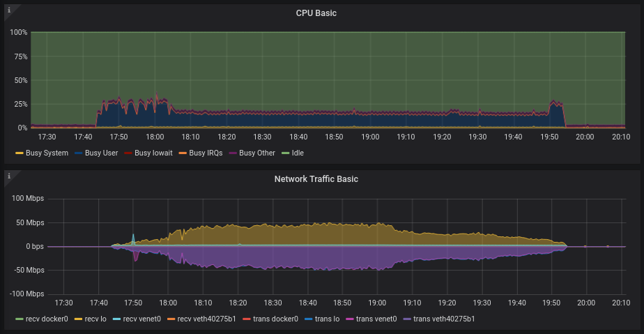Click the trans veth40275b1 legend label
The height and width of the screenshot is (334, 644).
click(443, 319)
